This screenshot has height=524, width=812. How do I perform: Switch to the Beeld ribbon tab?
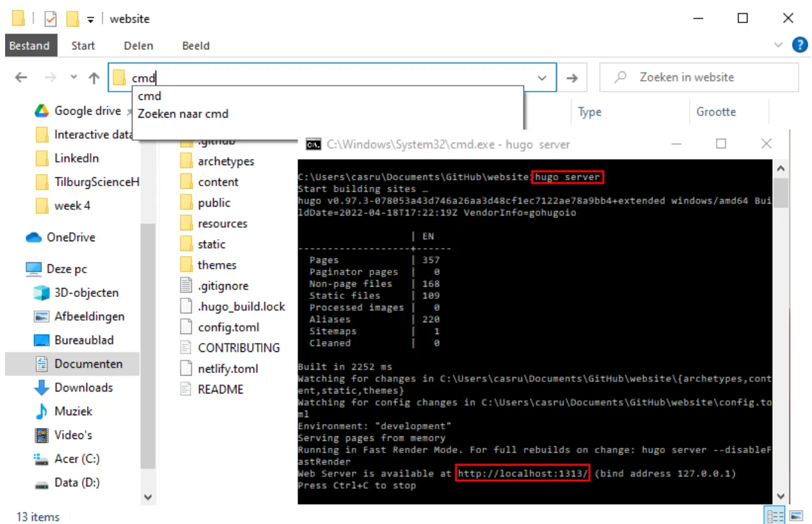pos(196,45)
